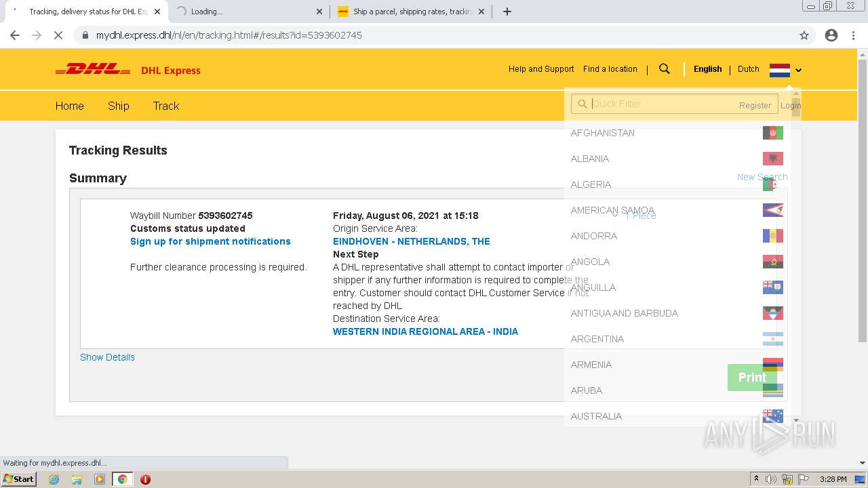Open WESTERN INDIA REGIONAL AREA link
Viewport: 868px width, 488px height.
click(x=425, y=331)
